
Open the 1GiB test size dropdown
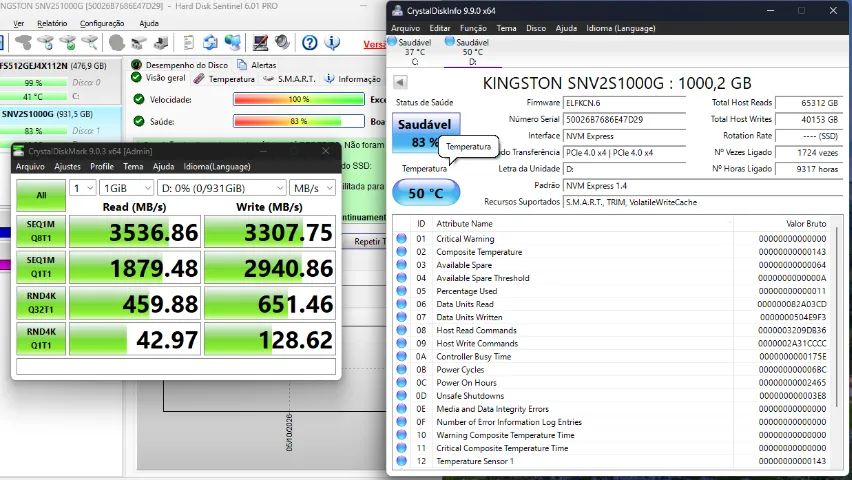point(126,188)
